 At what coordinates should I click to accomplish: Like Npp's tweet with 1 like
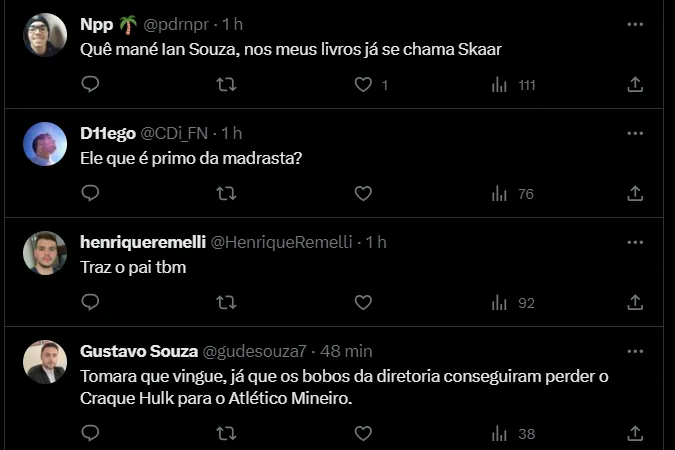tap(364, 86)
